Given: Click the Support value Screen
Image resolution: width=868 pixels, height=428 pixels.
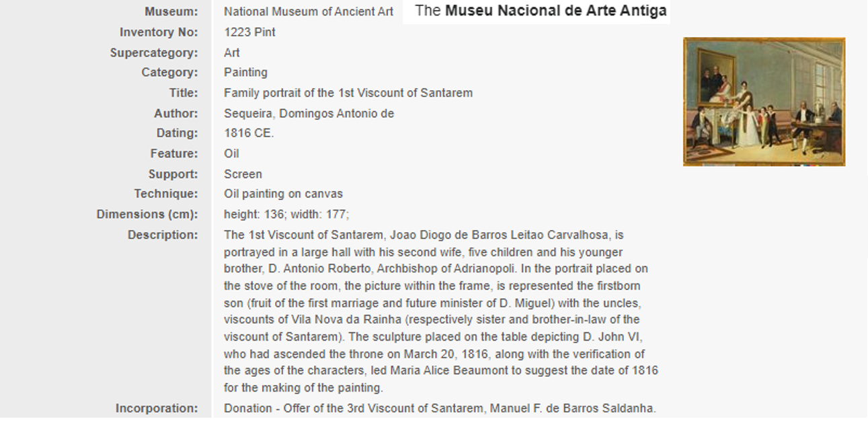Looking at the screenshot, I should (x=243, y=174).
